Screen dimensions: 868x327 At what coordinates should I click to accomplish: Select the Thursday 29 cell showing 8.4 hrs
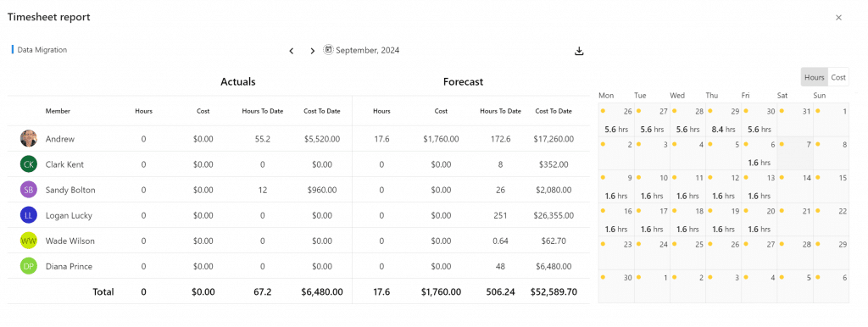(724, 120)
